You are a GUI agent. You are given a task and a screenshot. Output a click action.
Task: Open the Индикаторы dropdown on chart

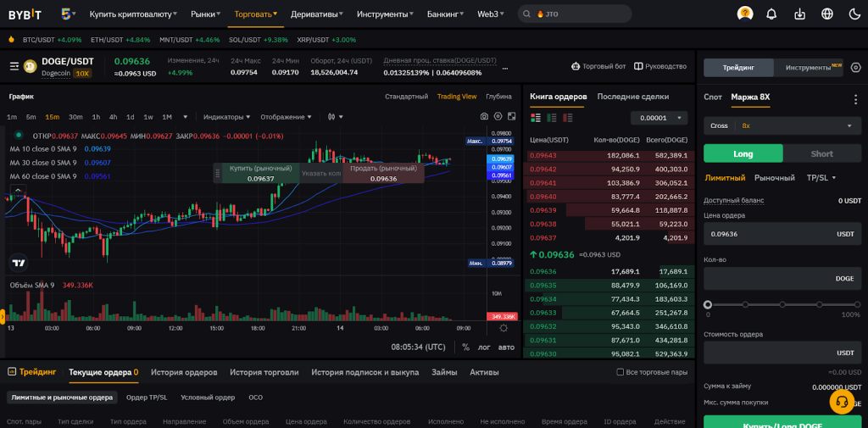[x=227, y=117]
